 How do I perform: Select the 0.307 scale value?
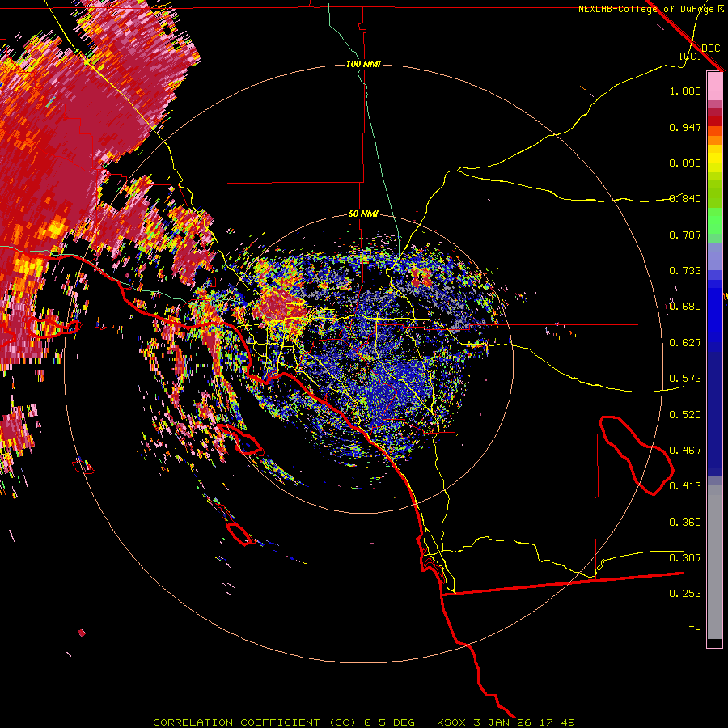click(685, 557)
